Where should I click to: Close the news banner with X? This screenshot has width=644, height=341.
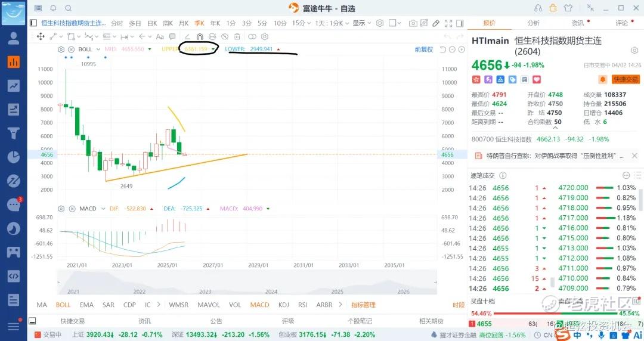[x=634, y=156]
